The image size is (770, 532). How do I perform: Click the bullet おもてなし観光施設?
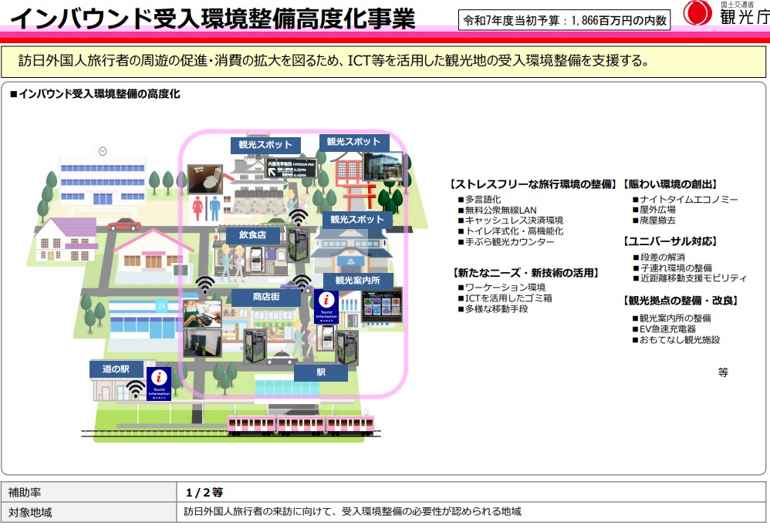click(676, 339)
